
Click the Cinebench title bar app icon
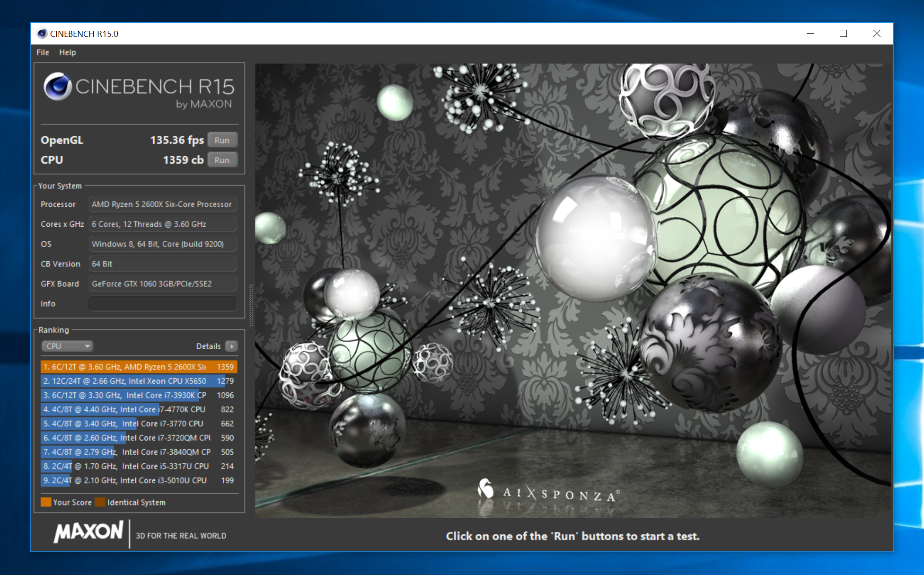42,34
